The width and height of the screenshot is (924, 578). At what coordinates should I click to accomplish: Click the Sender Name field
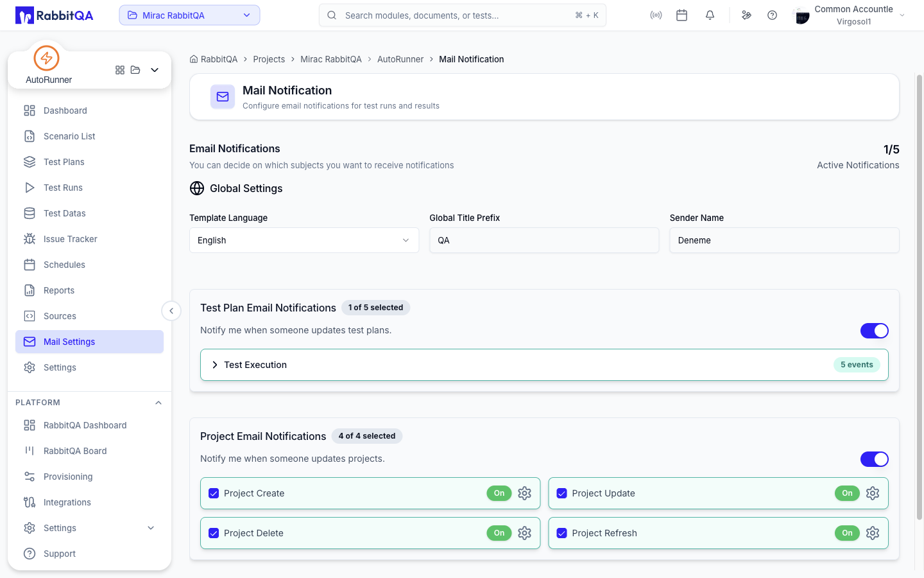pos(784,240)
